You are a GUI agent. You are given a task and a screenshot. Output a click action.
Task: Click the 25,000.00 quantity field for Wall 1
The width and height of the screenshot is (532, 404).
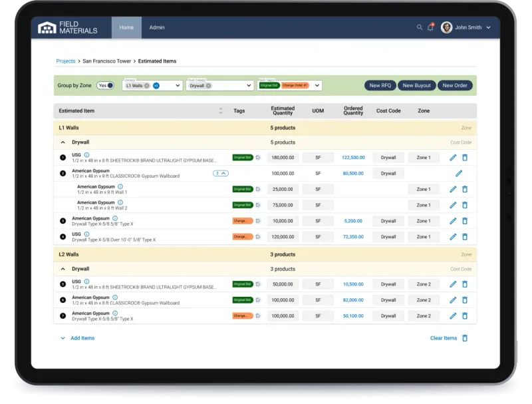click(283, 190)
